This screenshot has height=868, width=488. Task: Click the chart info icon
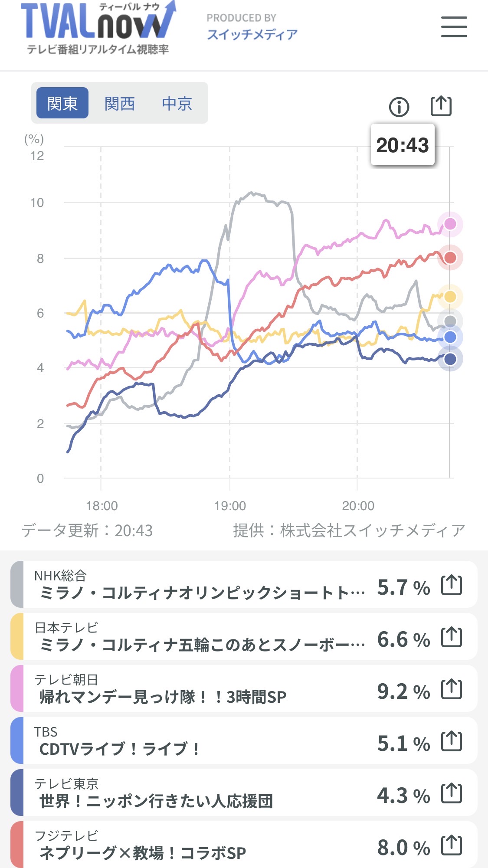click(399, 107)
